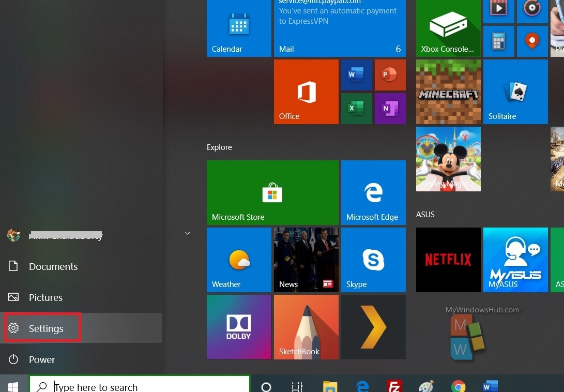The height and width of the screenshot is (392, 564).
Task: Open the Word small tile
Action: 357,75
